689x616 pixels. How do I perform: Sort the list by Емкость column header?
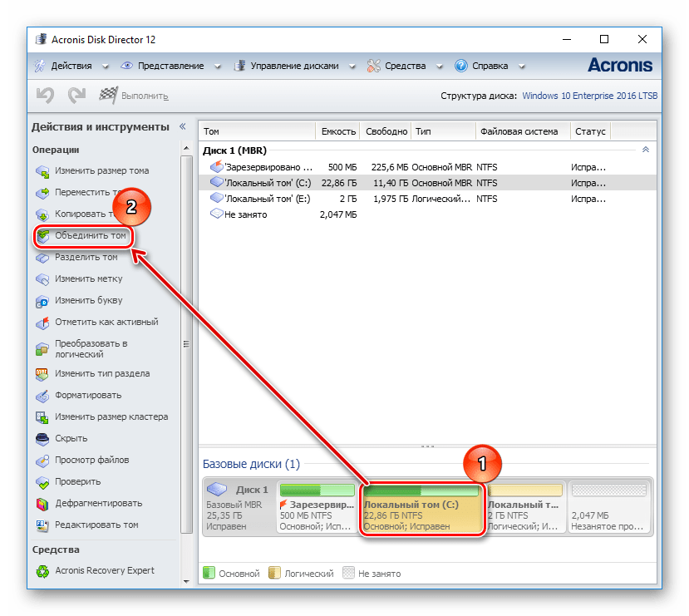[337, 131]
